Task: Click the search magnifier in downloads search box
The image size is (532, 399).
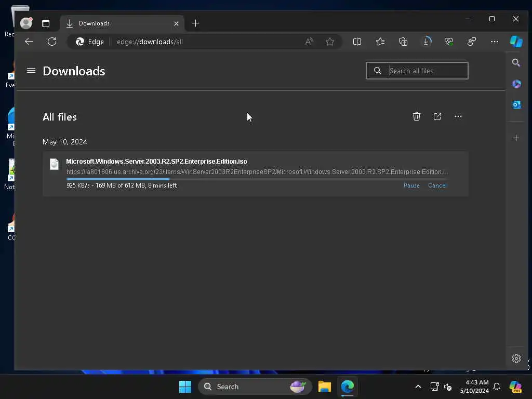Action: (x=377, y=71)
